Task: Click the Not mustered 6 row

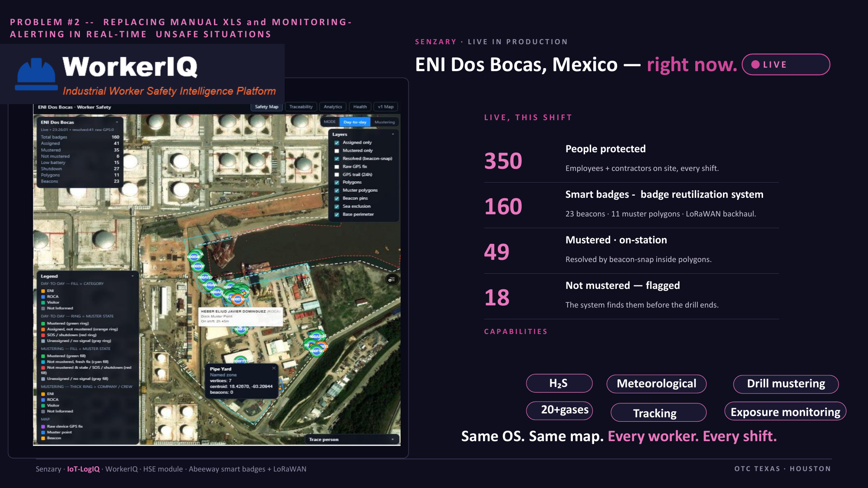Action: tap(80, 156)
